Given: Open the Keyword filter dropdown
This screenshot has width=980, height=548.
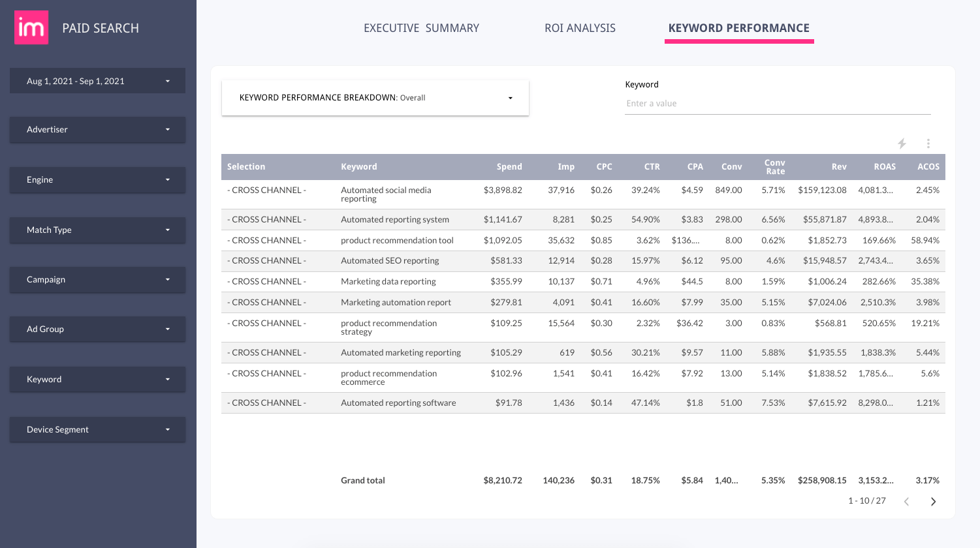Looking at the screenshot, I should (x=97, y=379).
